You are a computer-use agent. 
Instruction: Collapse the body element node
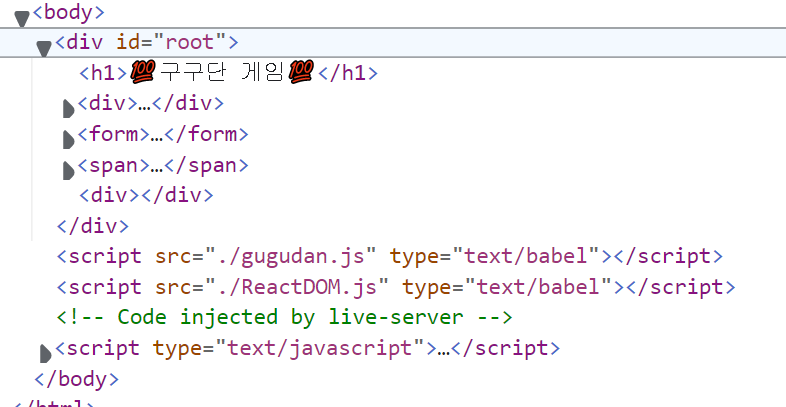tap(22, 19)
